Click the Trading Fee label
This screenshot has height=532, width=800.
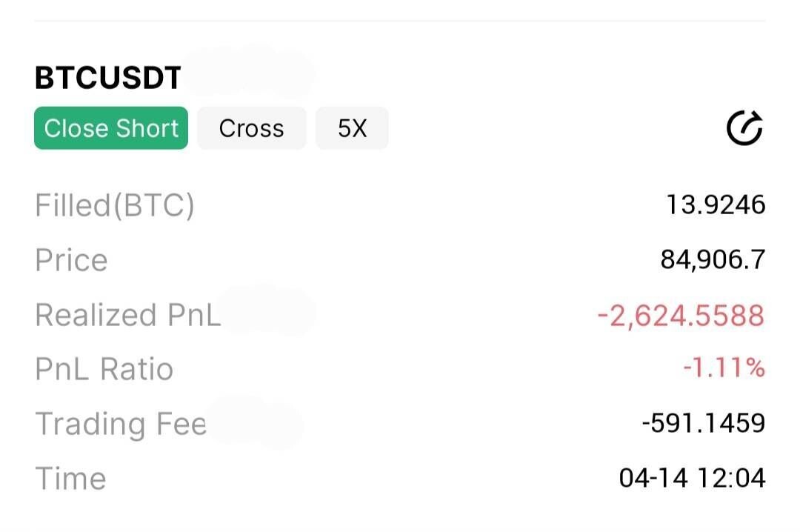[x=121, y=424]
